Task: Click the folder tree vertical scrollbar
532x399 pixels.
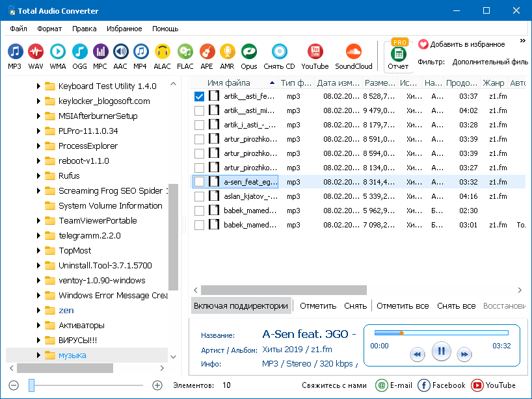Action: pyautogui.click(x=174, y=237)
